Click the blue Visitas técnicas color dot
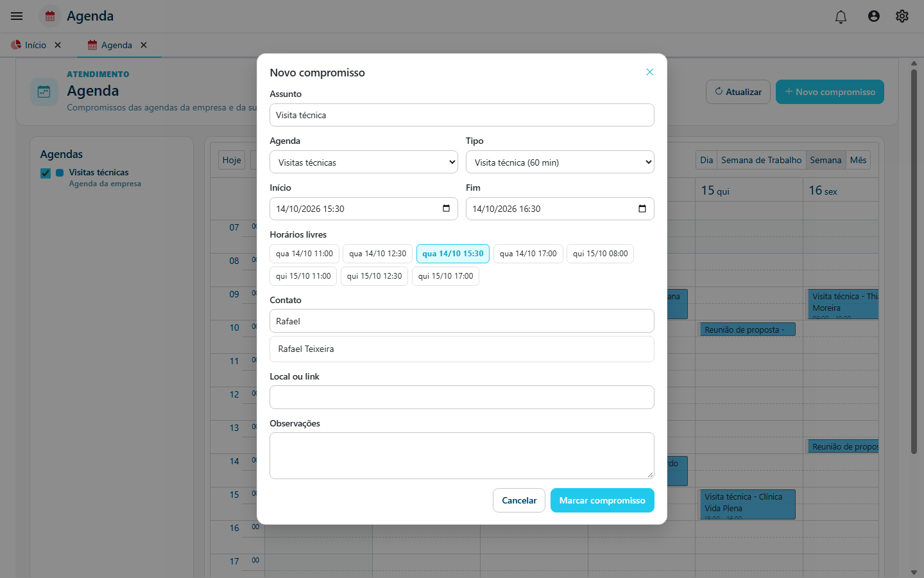924x578 pixels. 60,173
